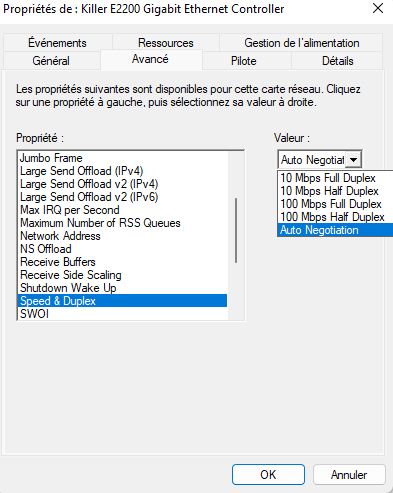
Task: Select NS Offload in property list
Action: (x=122, y=249)
